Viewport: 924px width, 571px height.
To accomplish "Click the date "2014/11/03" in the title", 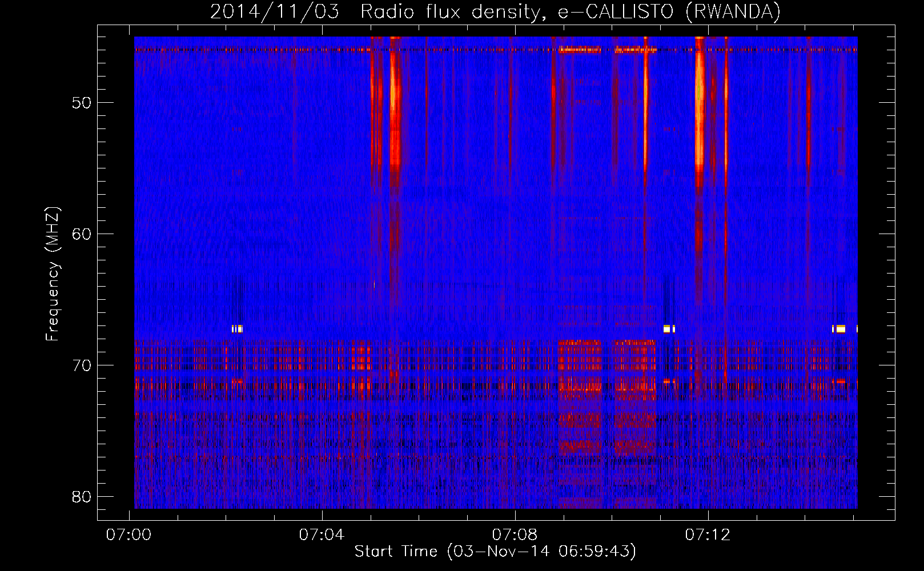I will 275,12.
